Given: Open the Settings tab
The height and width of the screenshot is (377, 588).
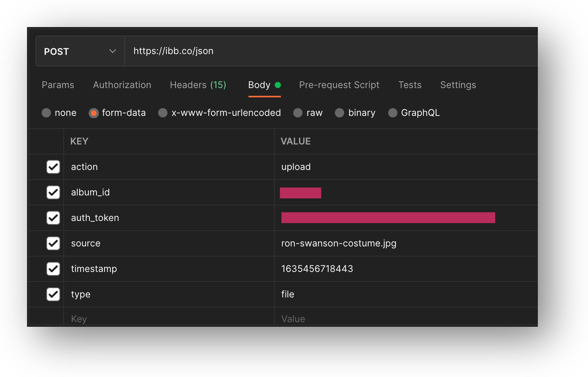Looking at the screenshot, I should [458, 85].
